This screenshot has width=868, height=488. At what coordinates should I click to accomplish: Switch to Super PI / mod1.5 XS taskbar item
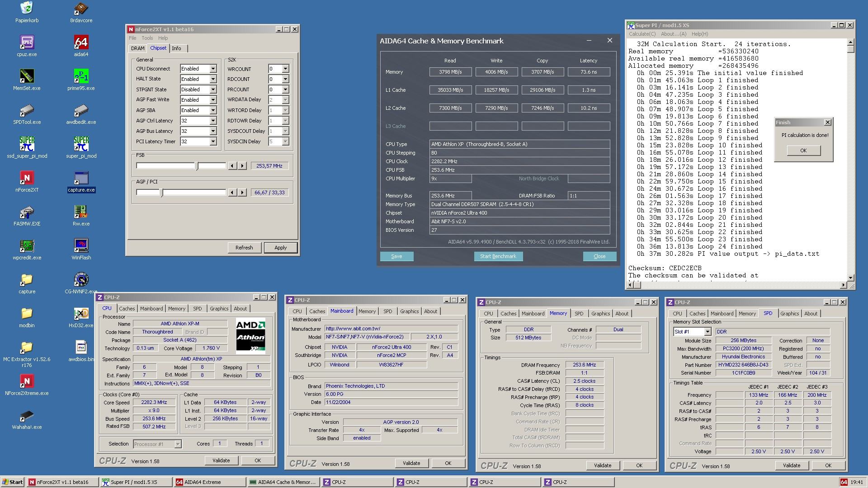click(x=136, y=482)
